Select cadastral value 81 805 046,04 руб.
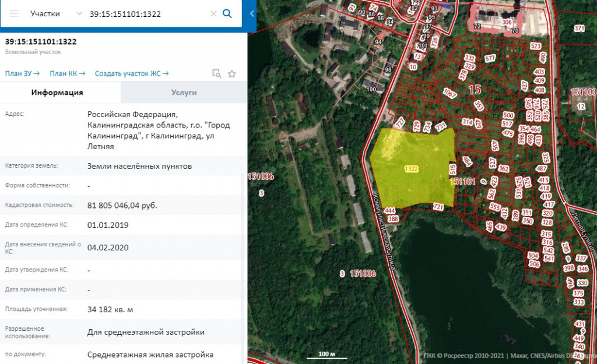This screenshot has height=364, width=597. click(122, 206)
